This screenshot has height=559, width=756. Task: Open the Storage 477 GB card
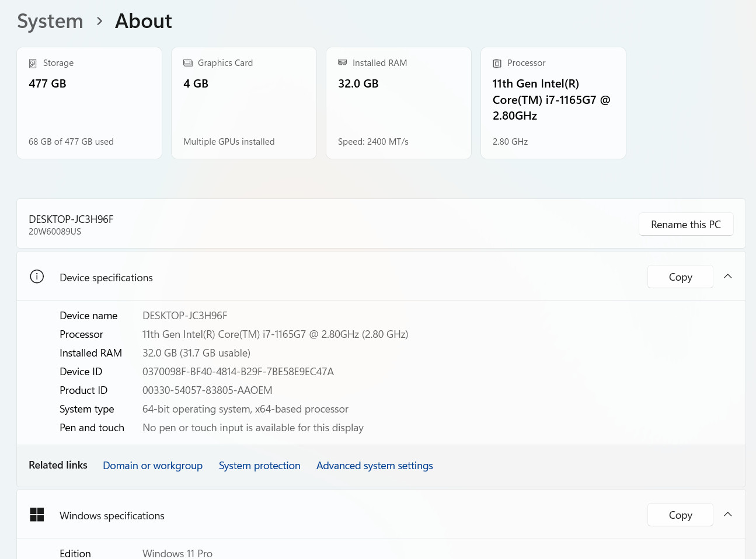[x=89, y=103]
